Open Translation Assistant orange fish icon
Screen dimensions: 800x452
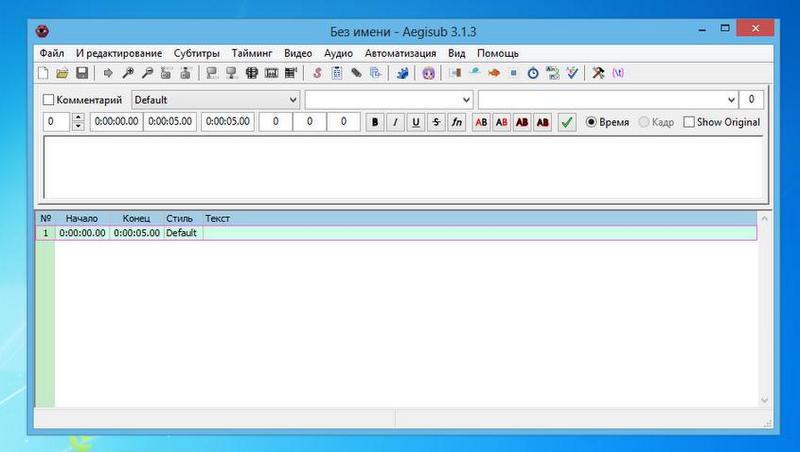pos(494,73)
